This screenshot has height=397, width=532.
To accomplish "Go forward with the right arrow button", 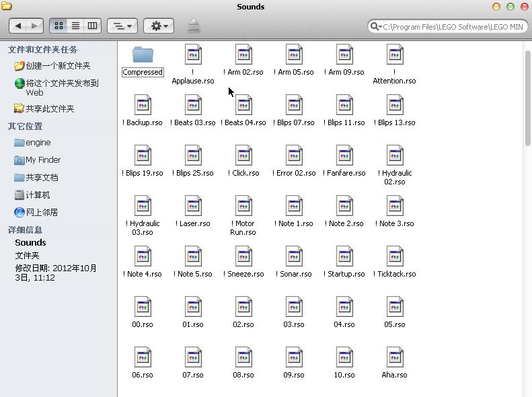I will coord(34,26).
